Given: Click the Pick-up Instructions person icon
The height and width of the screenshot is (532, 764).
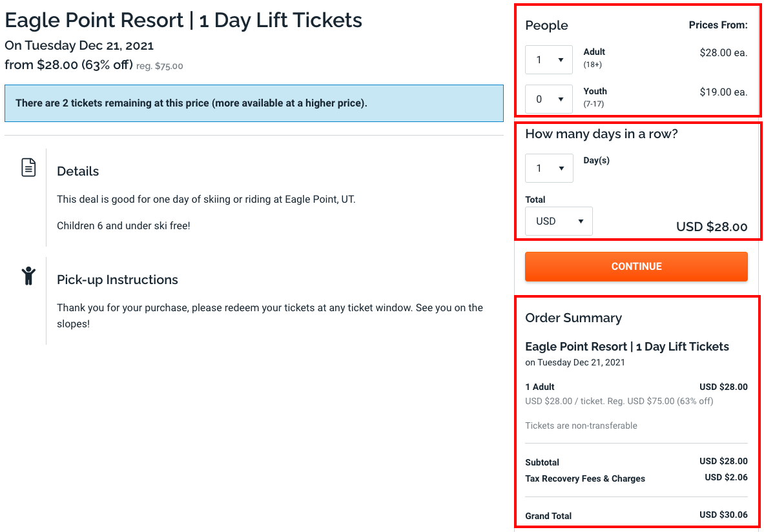Looking at the screenshot, I should pos(28,276).
